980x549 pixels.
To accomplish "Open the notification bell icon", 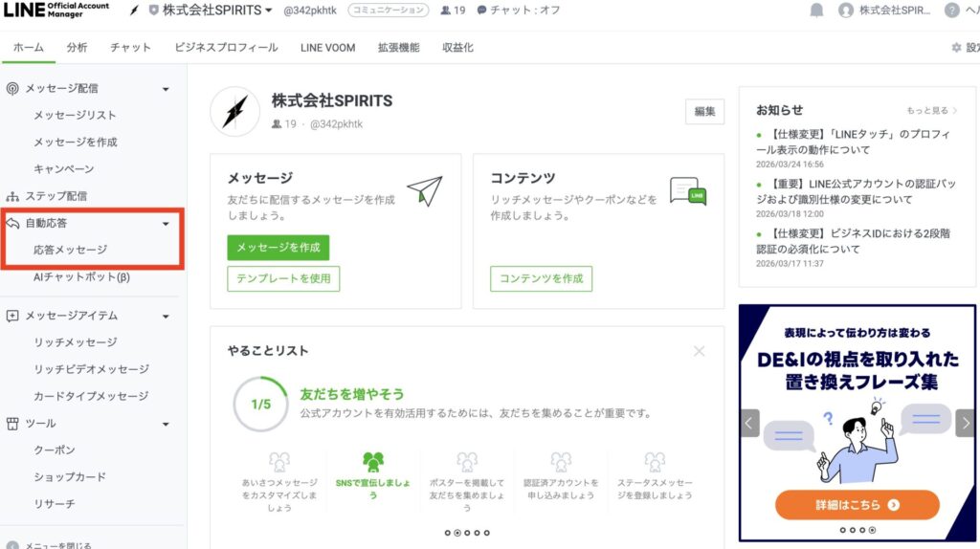I will tap(816, 10).
